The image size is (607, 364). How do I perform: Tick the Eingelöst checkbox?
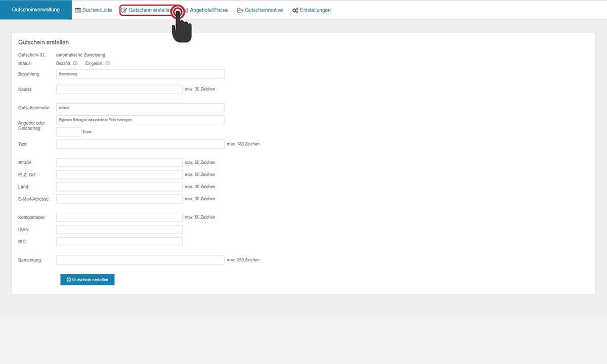(108, 63)
